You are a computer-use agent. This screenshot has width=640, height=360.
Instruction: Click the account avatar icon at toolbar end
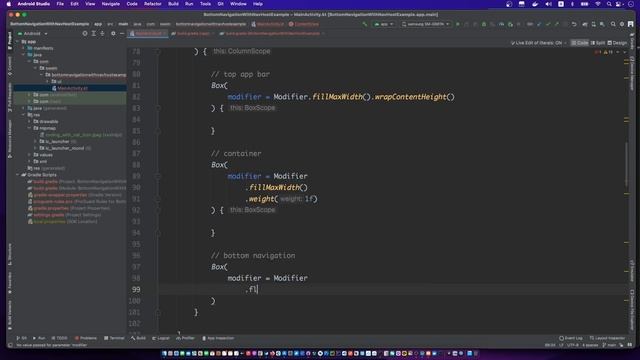tap(631, 24)
